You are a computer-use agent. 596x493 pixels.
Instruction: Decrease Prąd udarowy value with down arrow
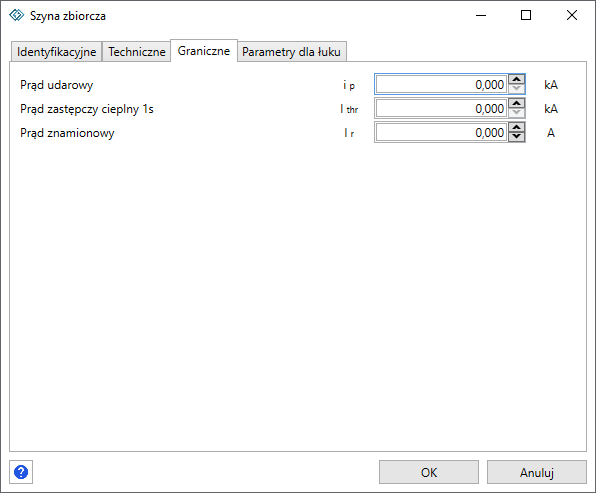516,89
